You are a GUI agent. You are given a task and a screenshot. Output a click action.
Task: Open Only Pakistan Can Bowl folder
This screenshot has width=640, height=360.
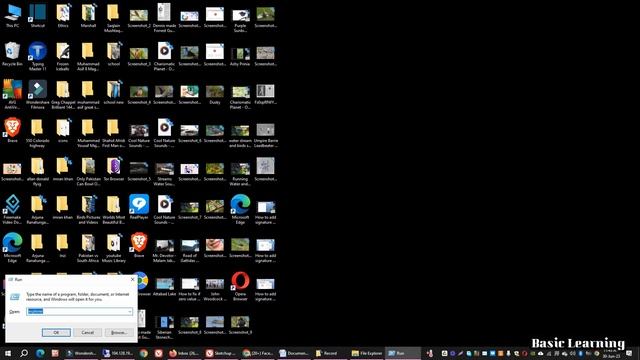tap(88, 171)
